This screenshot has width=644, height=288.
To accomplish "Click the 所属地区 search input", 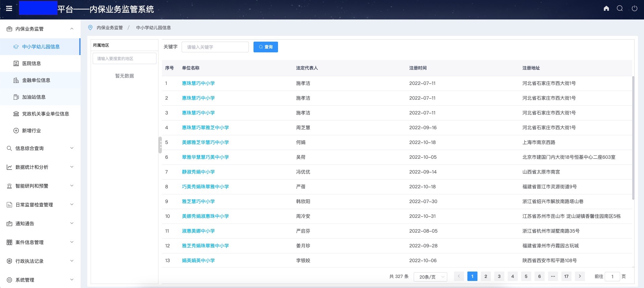I will (125, 58).
